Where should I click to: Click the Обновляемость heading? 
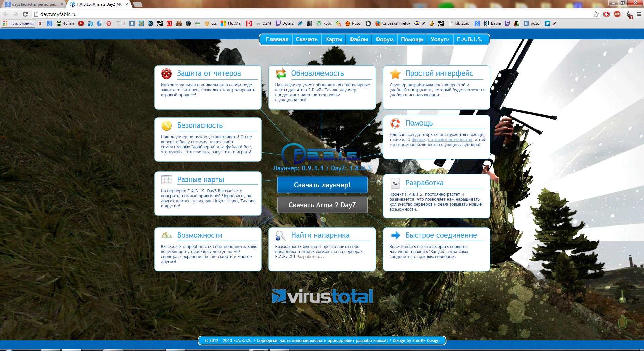(x=317, y=73)
